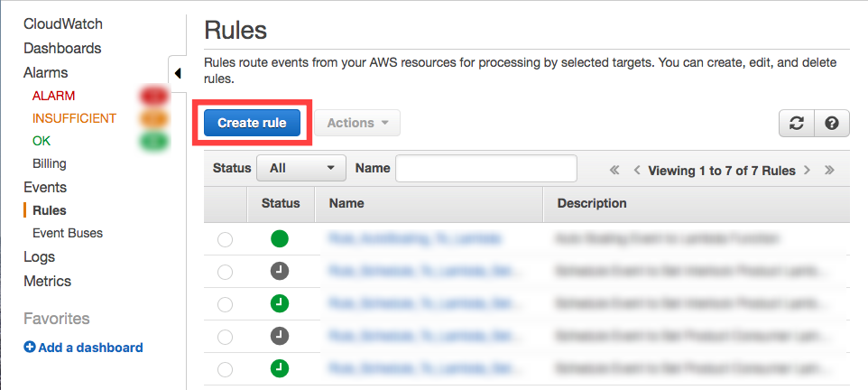The image size is (868, 390).
Task: Click the green status icon of first rule
Action: point(280,239)
